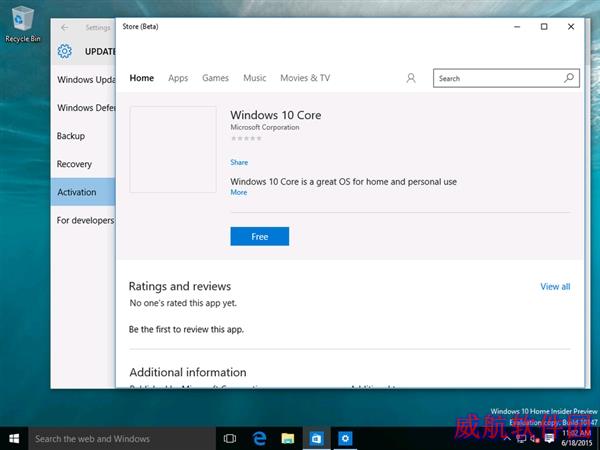Click the blue Free button
Screen dimensions: 600x450
coord(259,236)
